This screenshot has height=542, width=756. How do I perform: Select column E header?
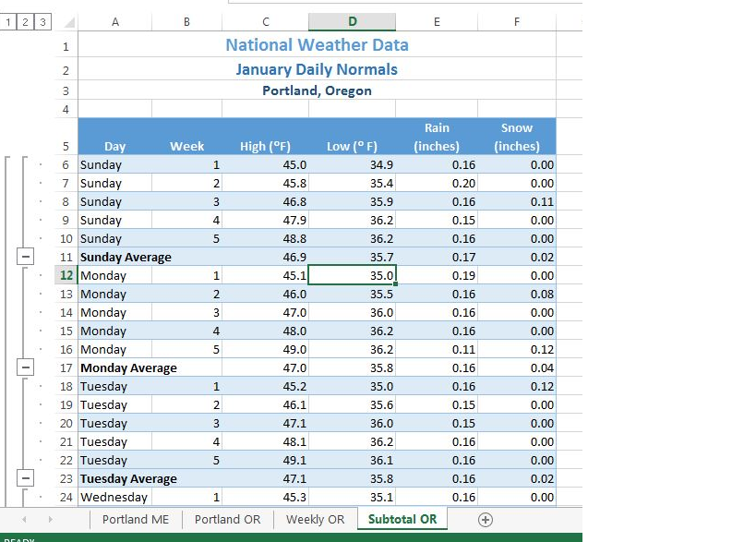tap(437, 22)
